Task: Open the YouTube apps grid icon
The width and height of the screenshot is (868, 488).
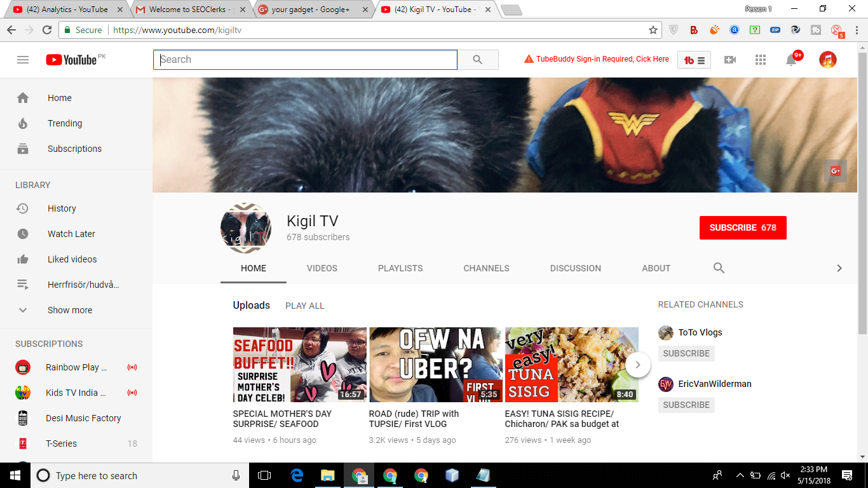Action: pyautogui.click(x=761, y=60)
